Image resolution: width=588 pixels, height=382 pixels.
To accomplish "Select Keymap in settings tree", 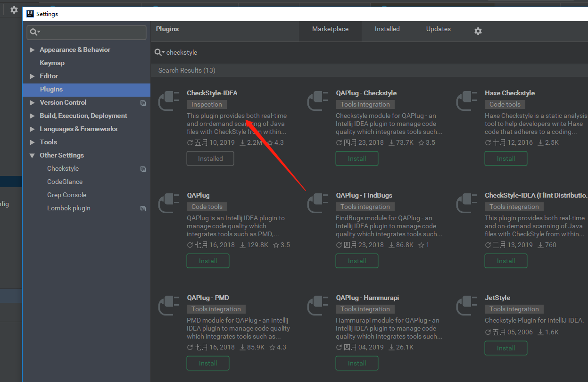I will (52, 63).
